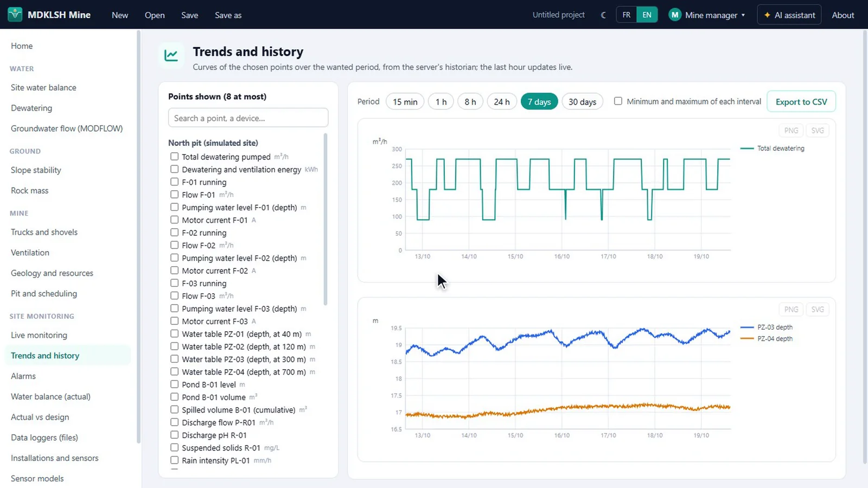Open Slope stability

(36, 170)
